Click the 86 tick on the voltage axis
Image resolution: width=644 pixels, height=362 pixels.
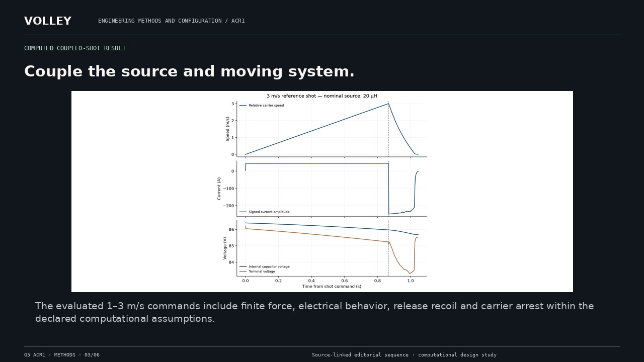[x=232, y=230]
